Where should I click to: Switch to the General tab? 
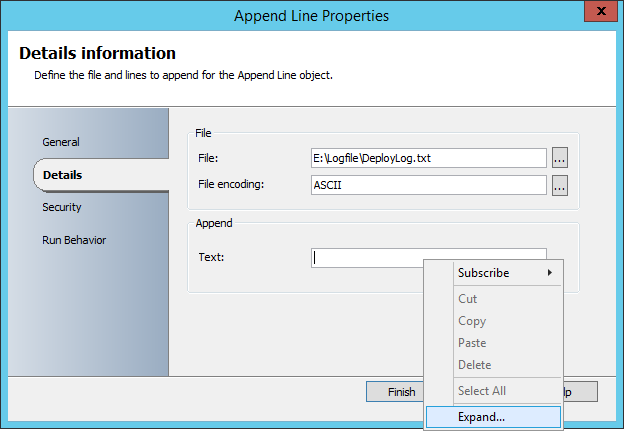point(61,142)
